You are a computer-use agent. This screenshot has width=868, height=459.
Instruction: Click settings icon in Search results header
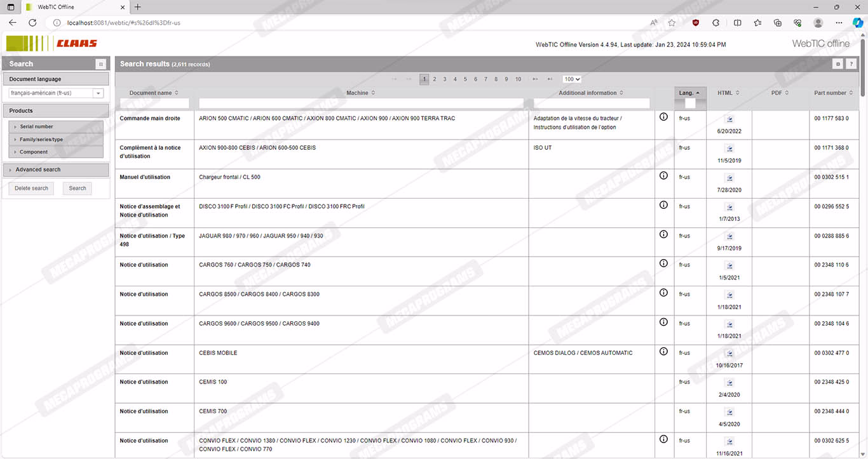click(838, 64)
